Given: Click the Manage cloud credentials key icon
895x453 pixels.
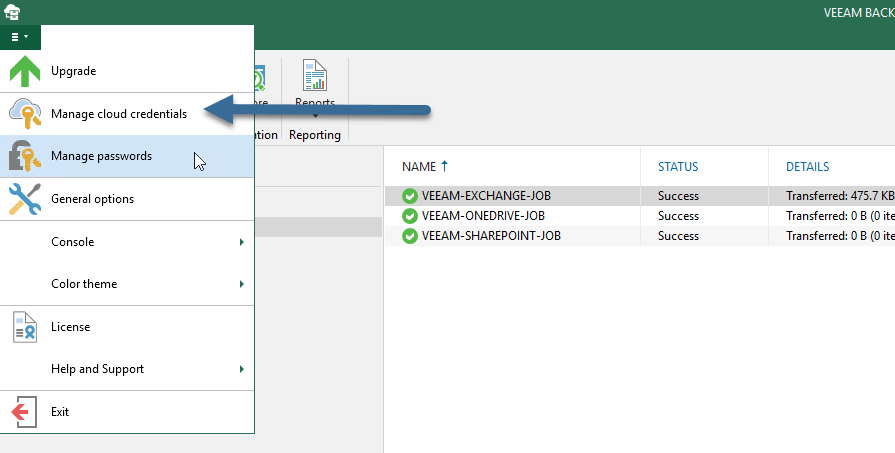Looking at the screenshot, I should tap(25, 114).
